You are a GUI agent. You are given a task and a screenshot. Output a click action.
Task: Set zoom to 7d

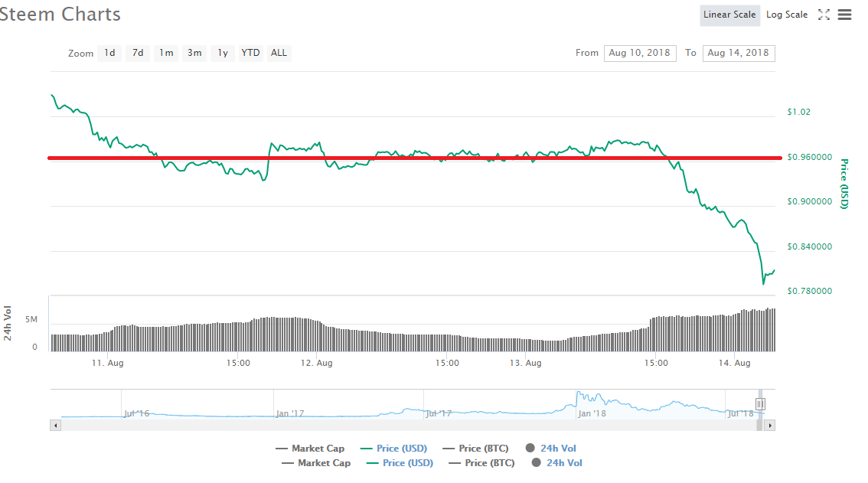point(138,53)
